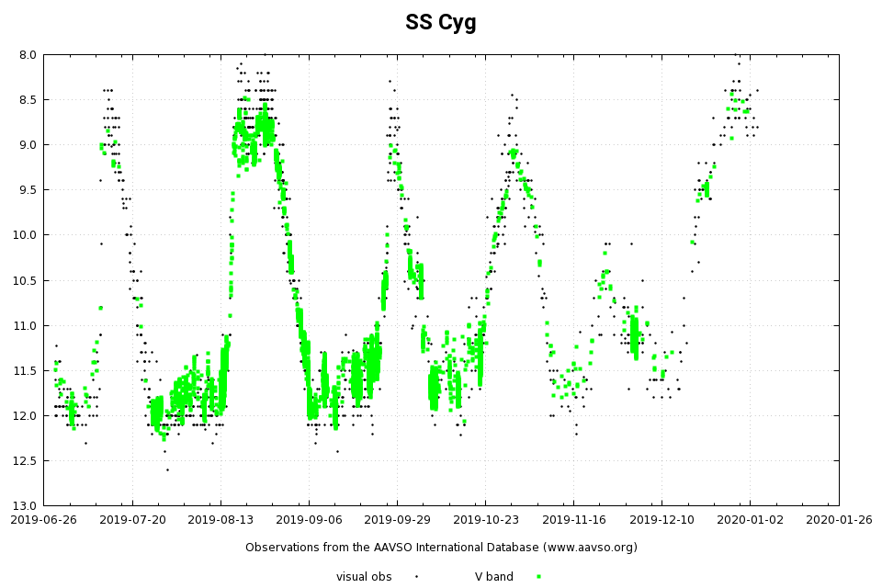Select the 'V band' legend label
The height and width of the screenshot is (588, 882).
click(494, 576)
